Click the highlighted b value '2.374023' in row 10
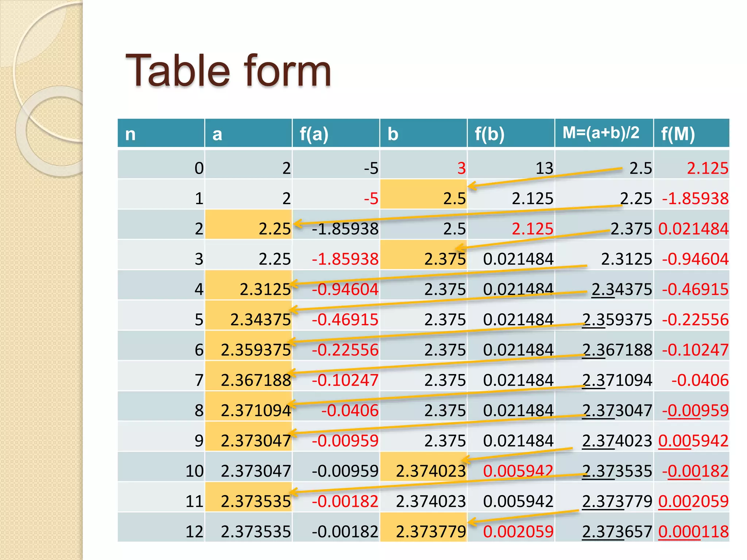Screen dimensions: 747x560 (431, 471)
